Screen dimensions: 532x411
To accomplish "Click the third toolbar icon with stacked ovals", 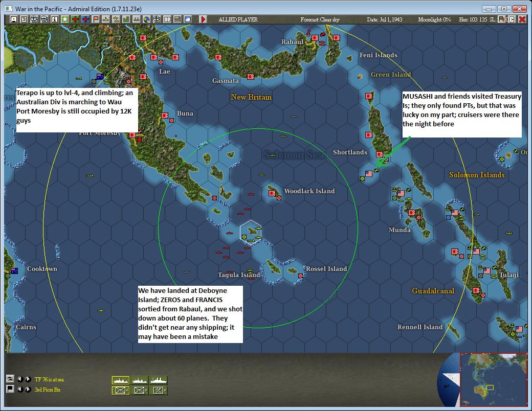I will click(34, 19).
